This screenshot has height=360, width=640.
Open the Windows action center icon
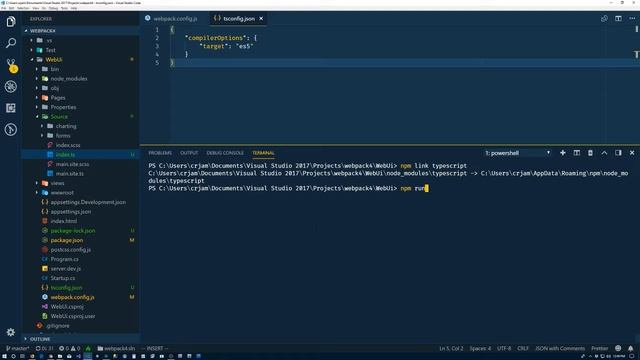click(632, 356)
